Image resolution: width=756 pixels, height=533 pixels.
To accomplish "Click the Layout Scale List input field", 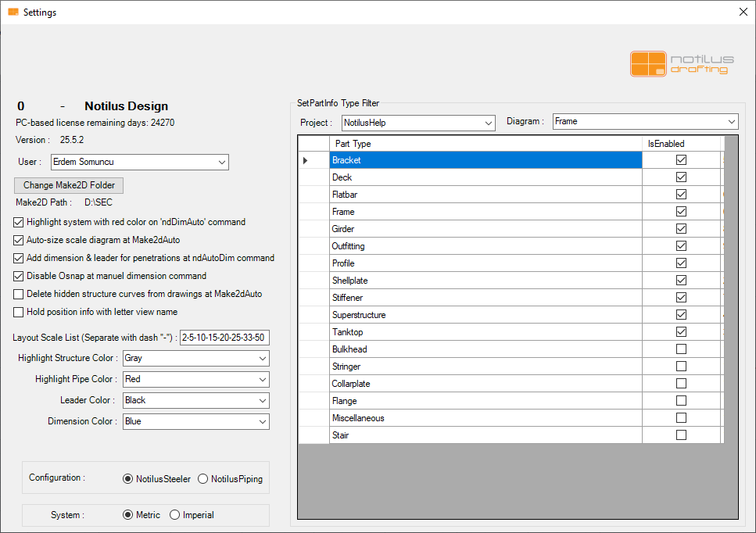I will tap(224, 338).
